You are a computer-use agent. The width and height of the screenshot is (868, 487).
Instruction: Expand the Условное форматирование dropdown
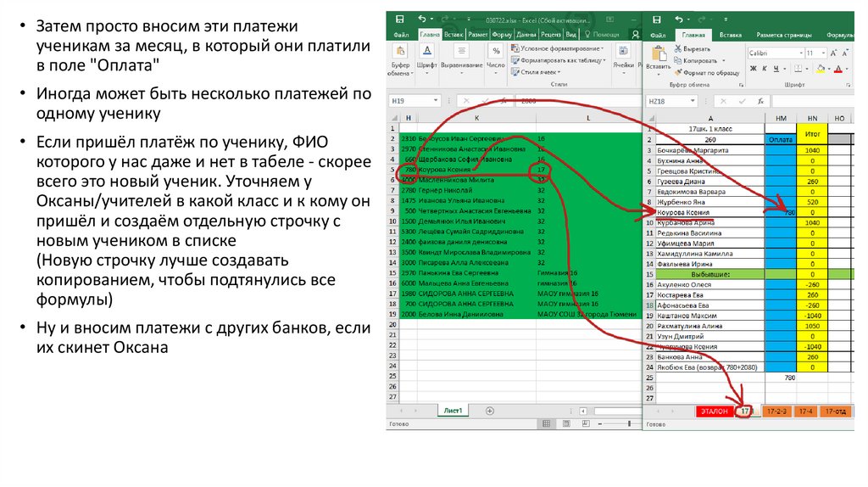pos(604,49)
